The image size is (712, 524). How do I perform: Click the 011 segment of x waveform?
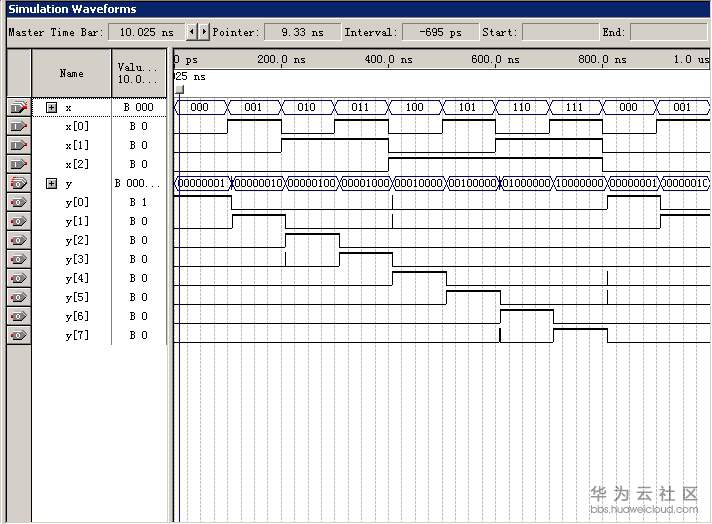coord(360,107)
